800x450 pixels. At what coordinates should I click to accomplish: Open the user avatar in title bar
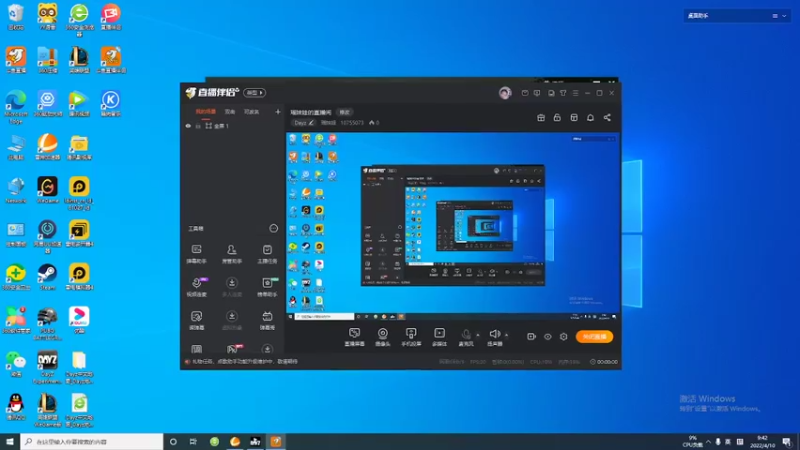505,93
